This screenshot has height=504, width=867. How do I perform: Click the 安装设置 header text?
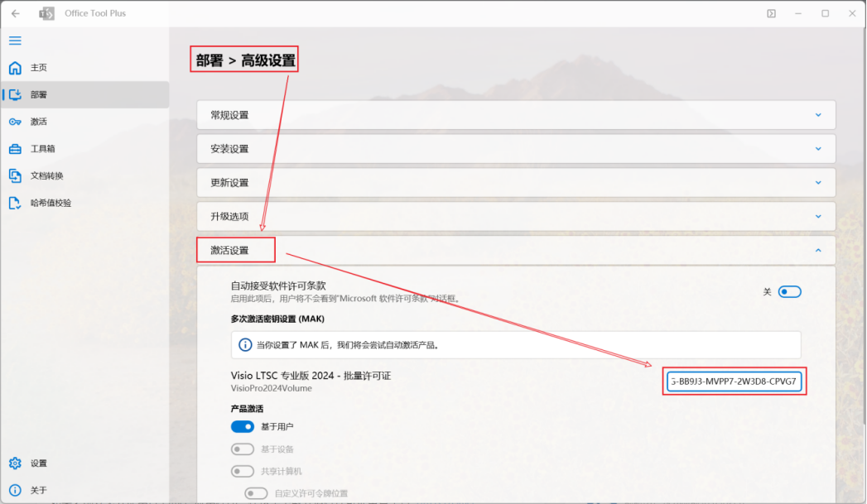click(229, 149)
